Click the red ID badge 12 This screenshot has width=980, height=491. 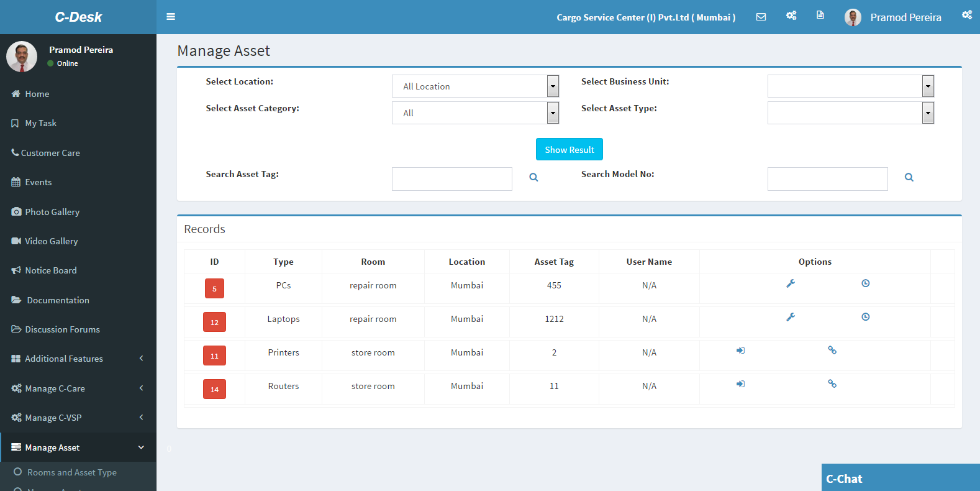[x=214, y=322]
